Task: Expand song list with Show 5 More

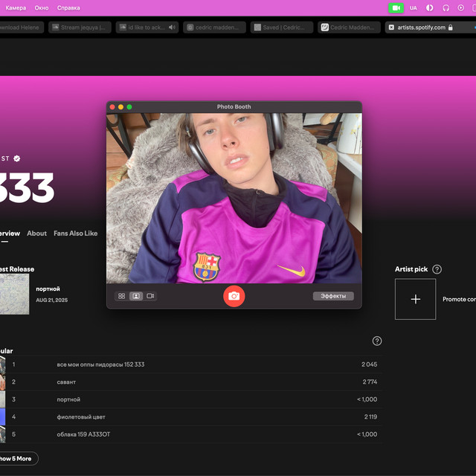Action: click(16, 458)
